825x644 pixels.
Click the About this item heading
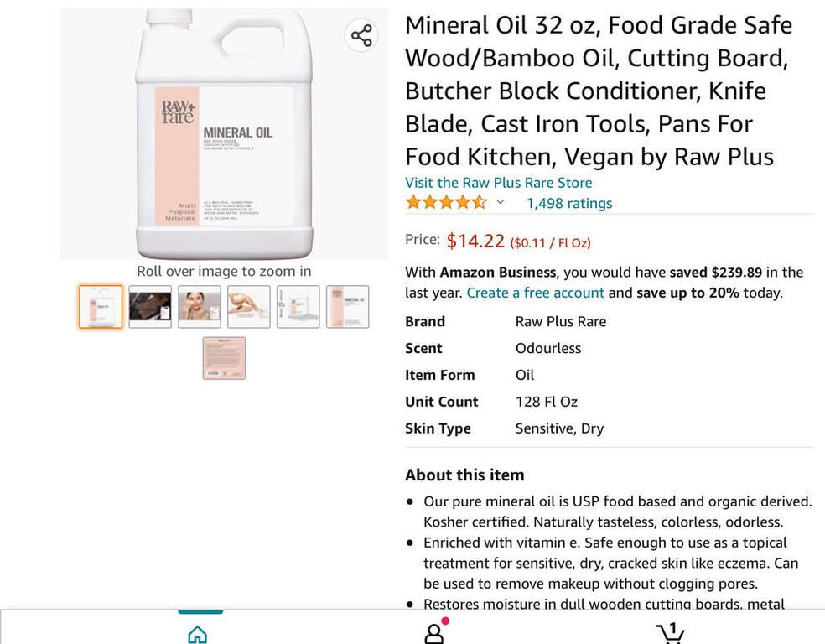coord(464,475)
